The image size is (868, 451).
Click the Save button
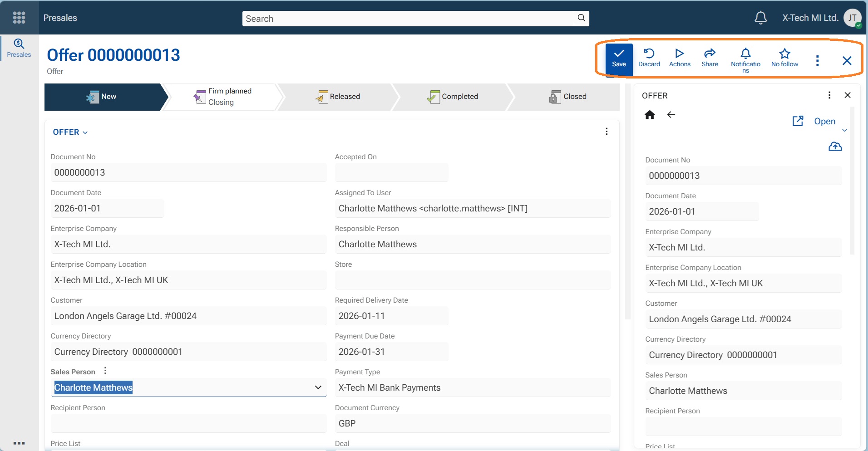coord(619,58)
